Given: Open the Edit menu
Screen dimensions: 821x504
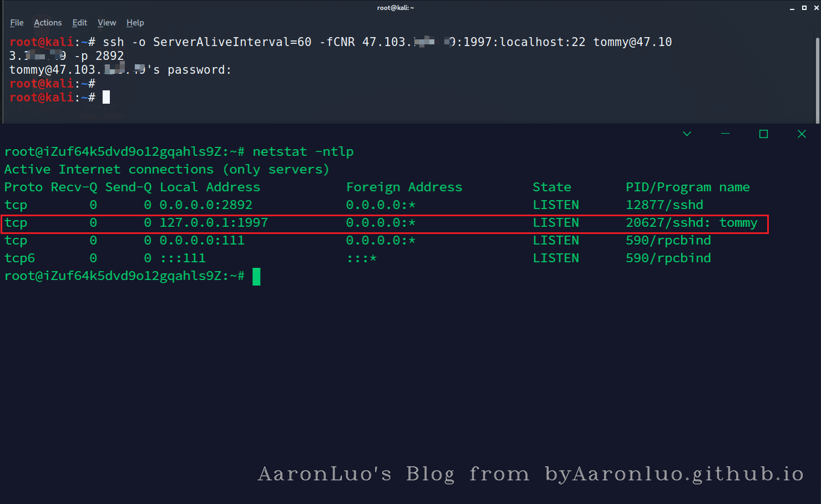Looking at the screenshot, I should pyautogui.click(x=79, y=23).
